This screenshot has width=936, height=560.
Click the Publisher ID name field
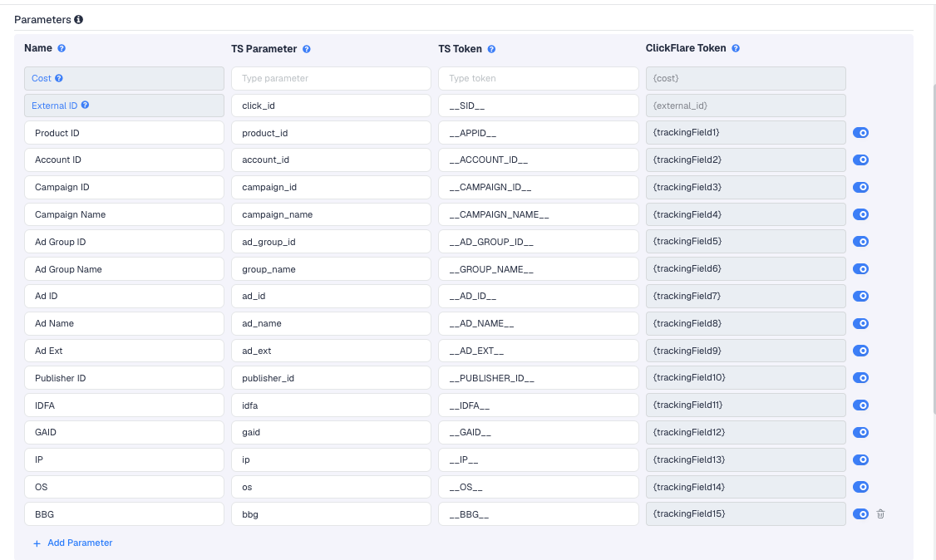click(x=124, y=378)
